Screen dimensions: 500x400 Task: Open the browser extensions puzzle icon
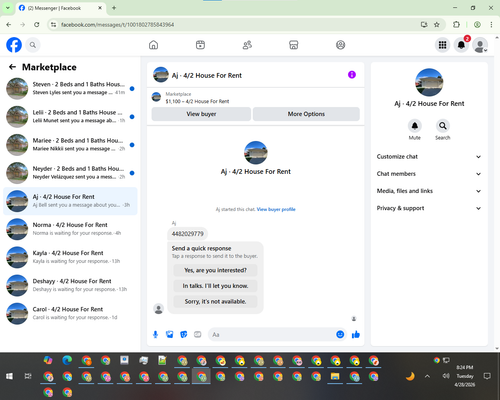point(456,25)
